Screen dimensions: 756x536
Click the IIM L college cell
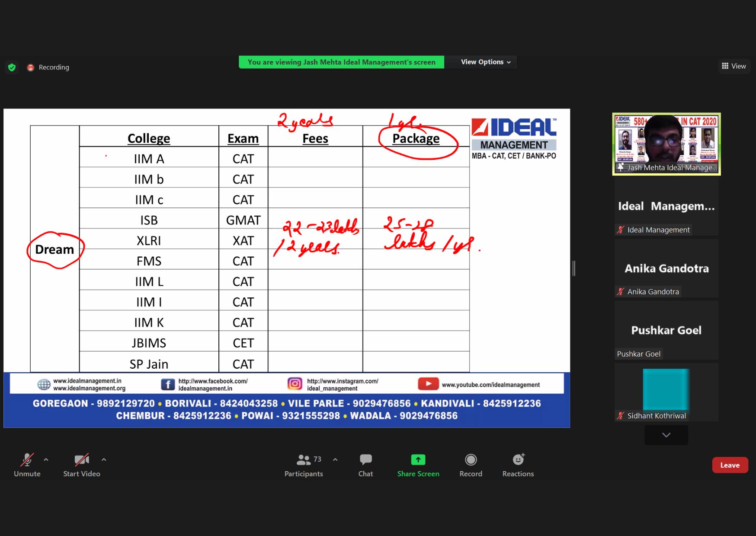149,281
